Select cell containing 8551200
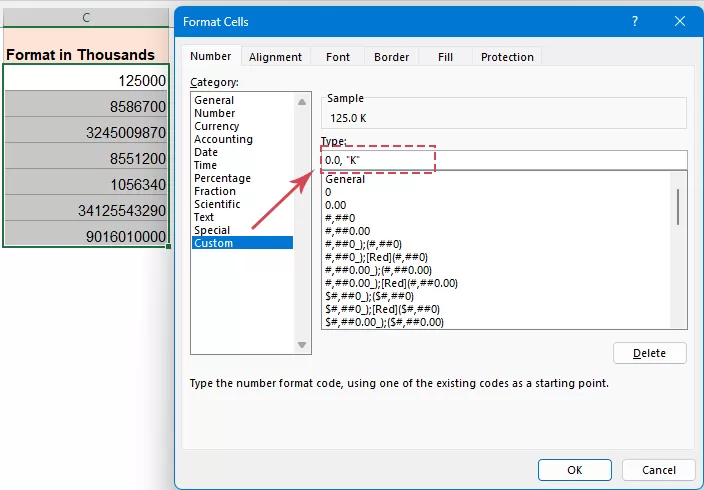The image size is (704, 490). click(x=86, y=156)
